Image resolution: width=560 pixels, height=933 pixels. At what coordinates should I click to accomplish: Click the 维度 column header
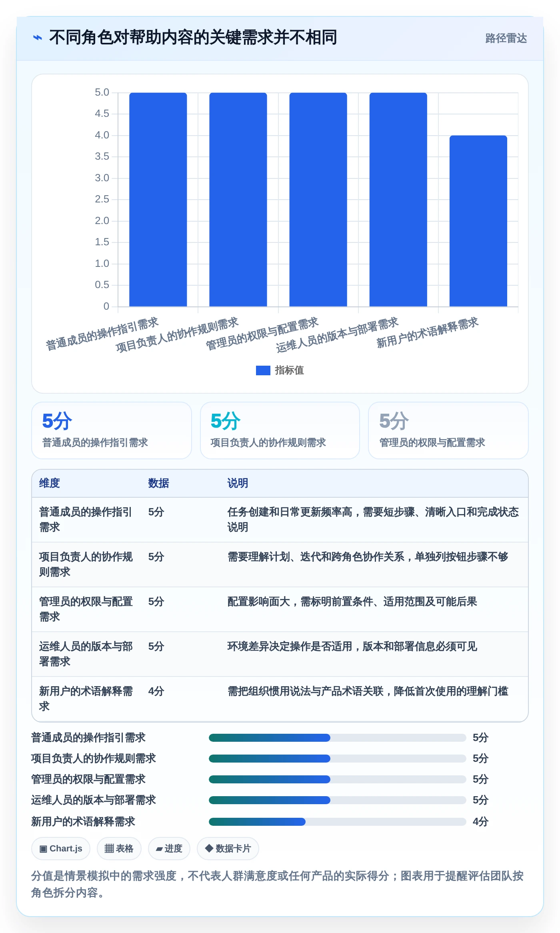[49, 483]
